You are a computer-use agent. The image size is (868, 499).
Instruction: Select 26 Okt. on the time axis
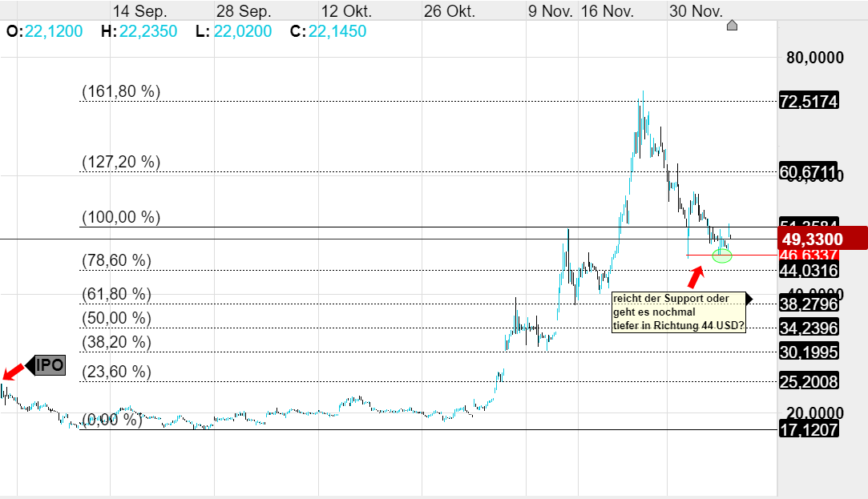point(450,12)
